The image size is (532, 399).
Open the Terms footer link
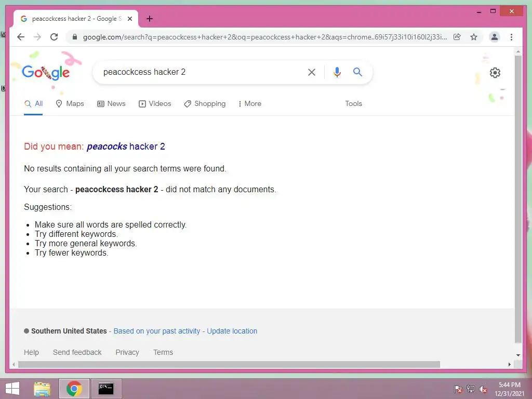[163, 353]
